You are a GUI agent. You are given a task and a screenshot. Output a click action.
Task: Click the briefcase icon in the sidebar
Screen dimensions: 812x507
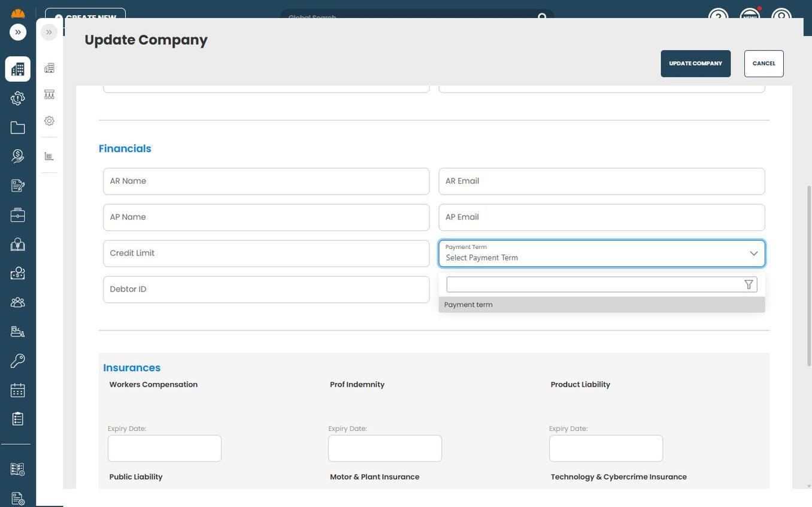point(17,215)
